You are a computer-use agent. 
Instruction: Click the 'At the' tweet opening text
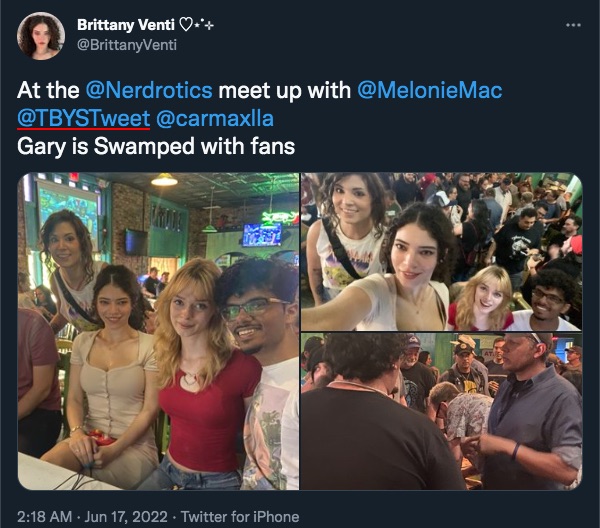tap(48, 90)
